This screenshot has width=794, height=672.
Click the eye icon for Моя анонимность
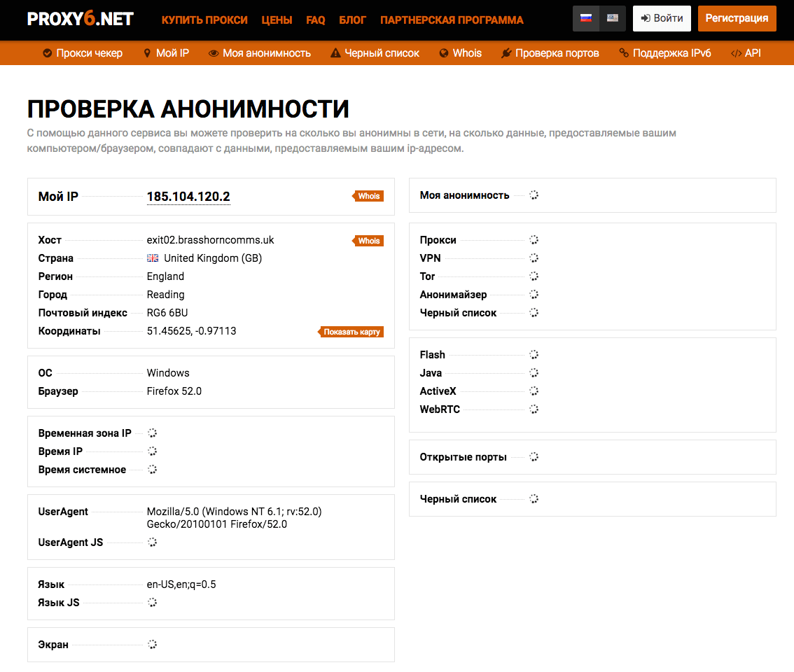[214, 53]
